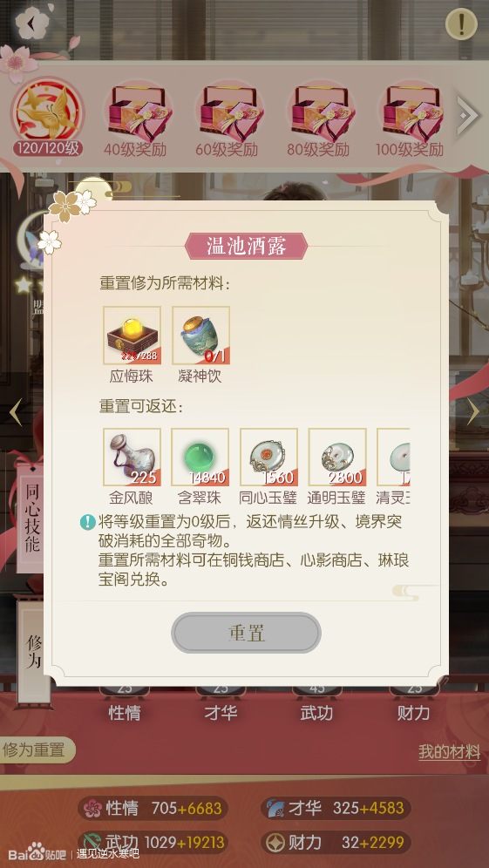
Task: Click the 重置 button
Action: 247,633
